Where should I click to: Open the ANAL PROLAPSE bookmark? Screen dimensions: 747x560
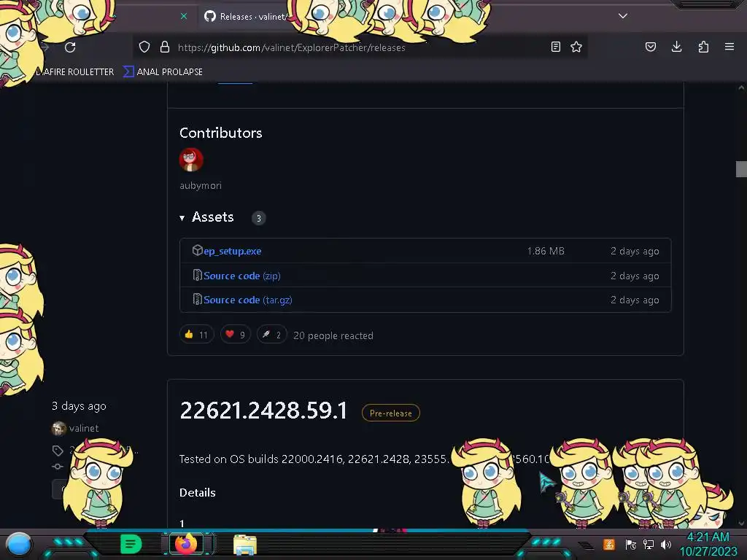(x=163, y=72)
